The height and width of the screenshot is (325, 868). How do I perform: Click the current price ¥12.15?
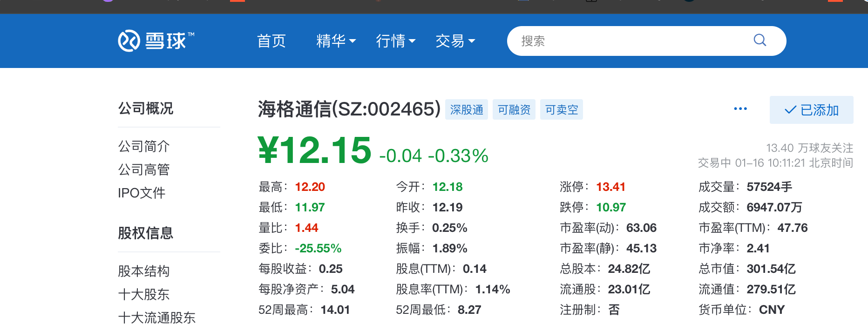tap(315, 150)
